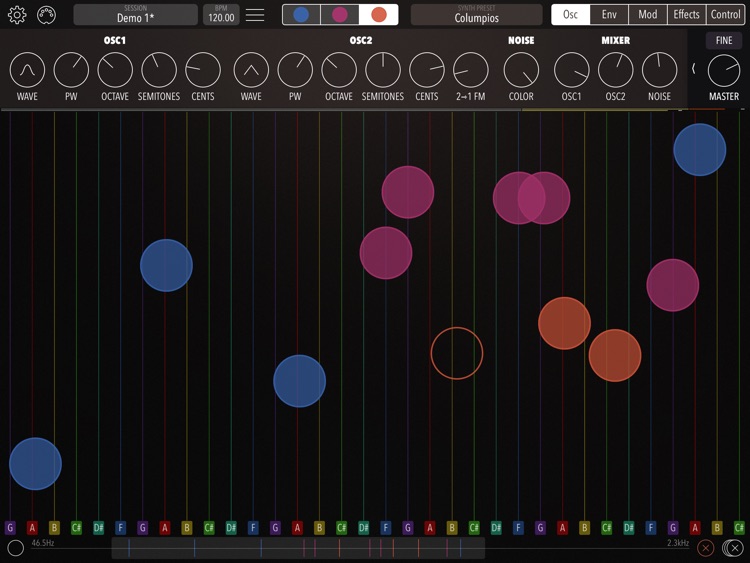Select the magenta synth layer

click(340, 15)
